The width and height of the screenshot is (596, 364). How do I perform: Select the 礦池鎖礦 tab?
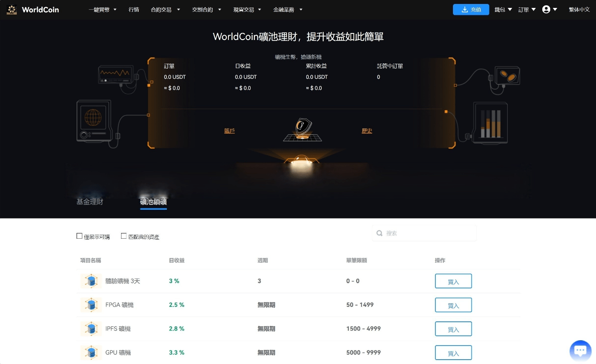[153, 202]
